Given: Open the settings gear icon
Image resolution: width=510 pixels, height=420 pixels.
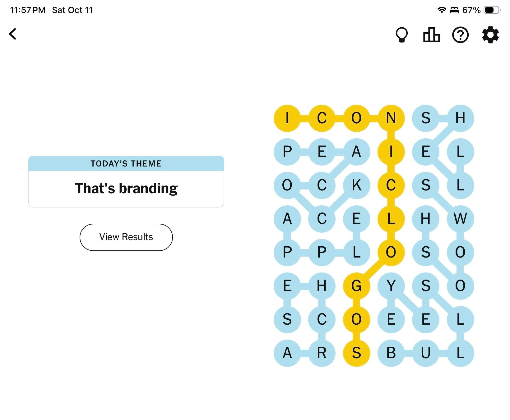Looking at the screenshot, I should tap(490, 35).
